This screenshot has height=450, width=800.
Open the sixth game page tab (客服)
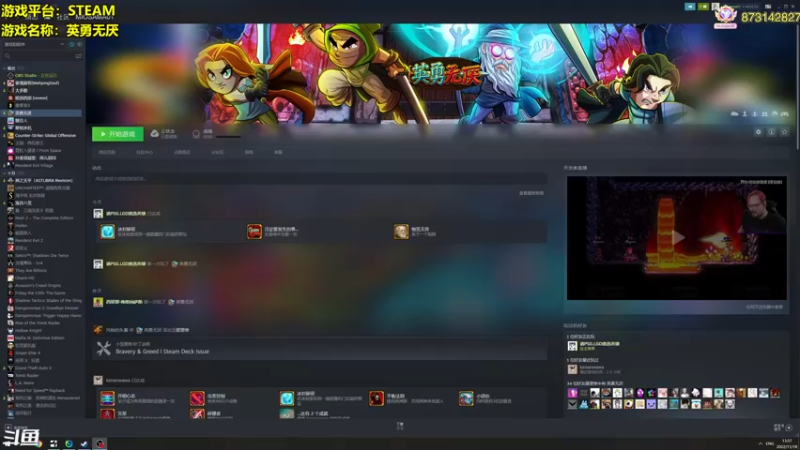[278, 153]
